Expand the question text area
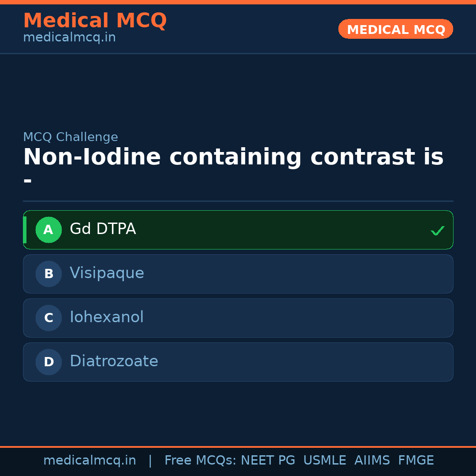Image resolution: width=476 pixels, height=476 pixels. click(234, 167)
